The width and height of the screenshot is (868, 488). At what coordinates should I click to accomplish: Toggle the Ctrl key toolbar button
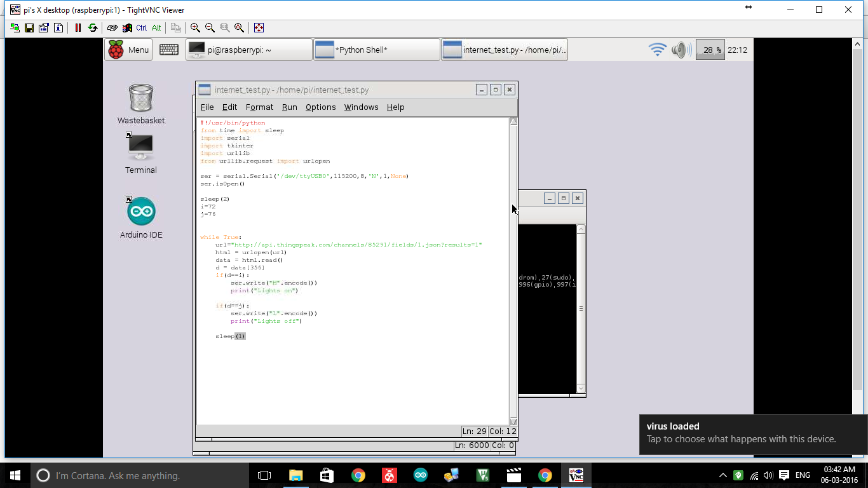[141, 28]
